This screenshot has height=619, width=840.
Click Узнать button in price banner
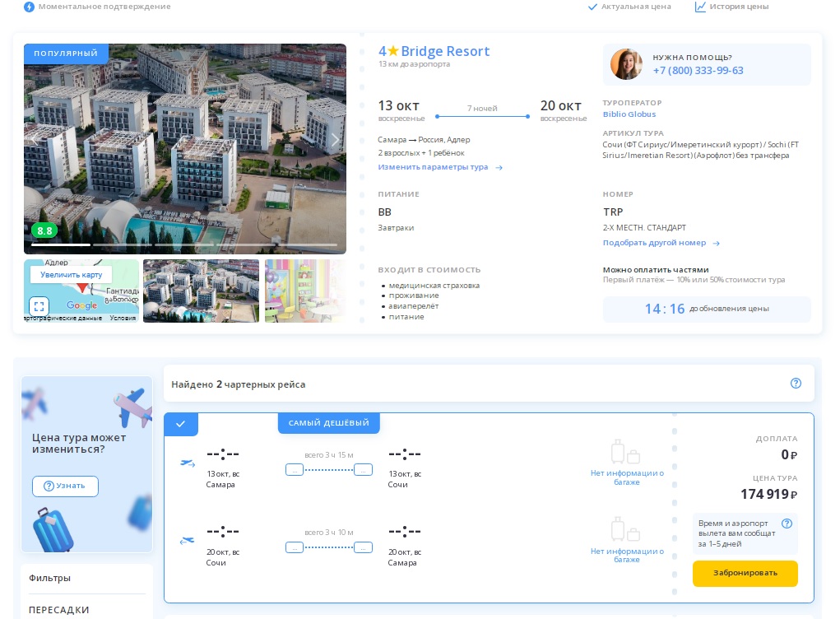pyautogui.click(x=65, y=486)
